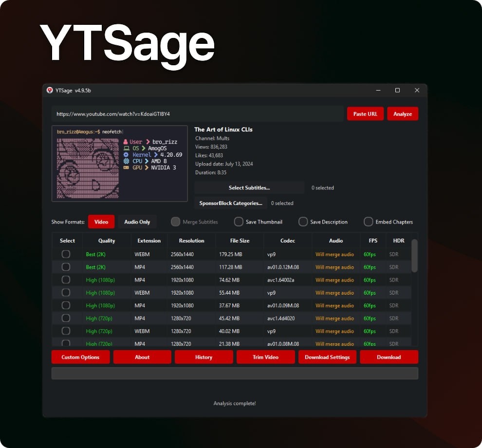Close the YTSage window
Image resolution: width=482 pixels, height=448 pixels.
417,90
